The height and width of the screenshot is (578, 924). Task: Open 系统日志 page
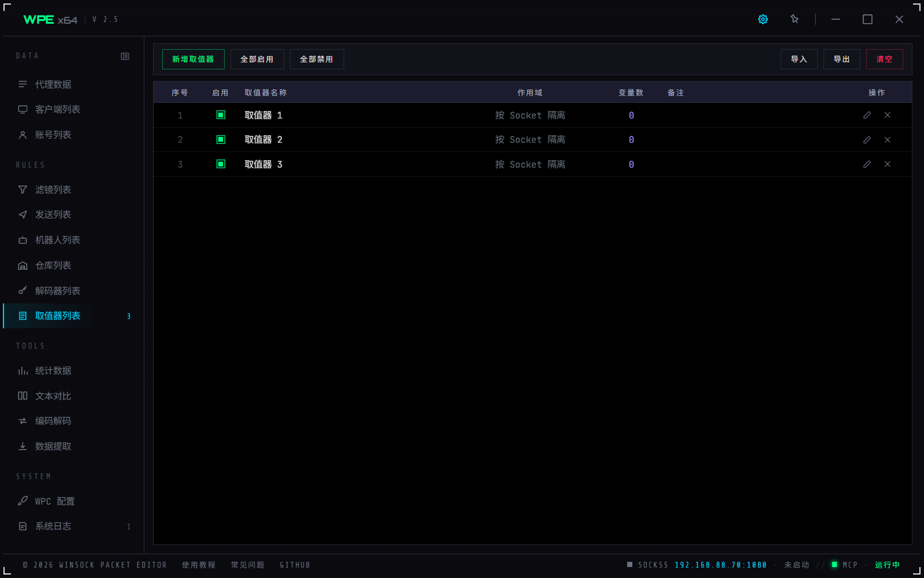[73, 526]
